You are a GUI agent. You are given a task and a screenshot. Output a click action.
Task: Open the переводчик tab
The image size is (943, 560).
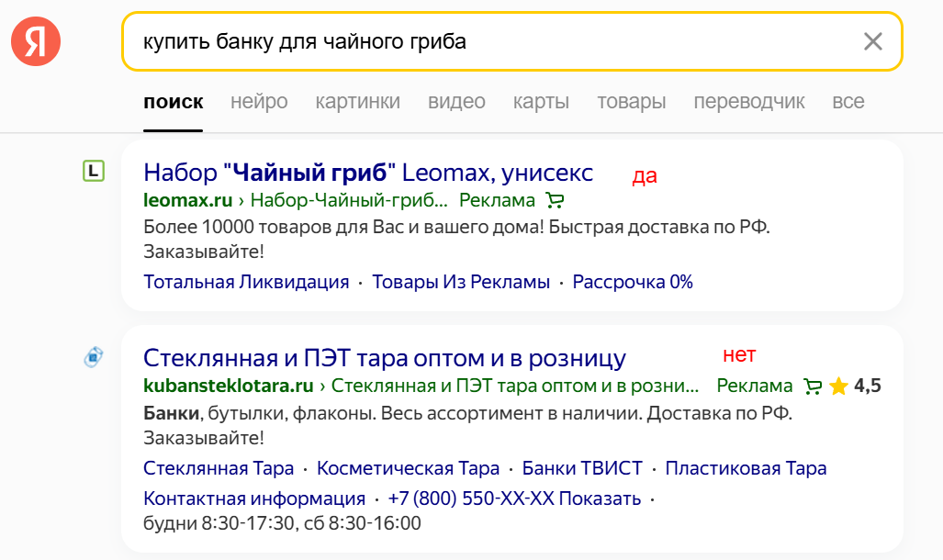pos(748,102)
